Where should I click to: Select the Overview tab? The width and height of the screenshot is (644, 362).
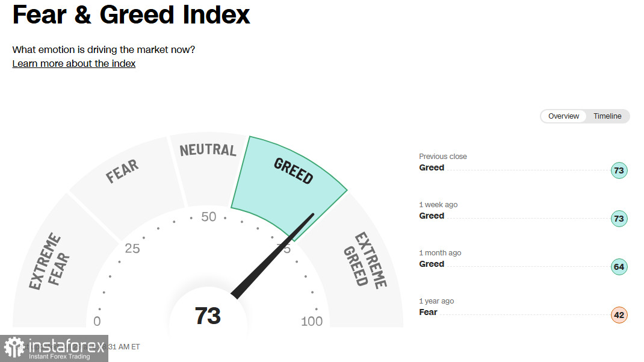click(563, 116)
